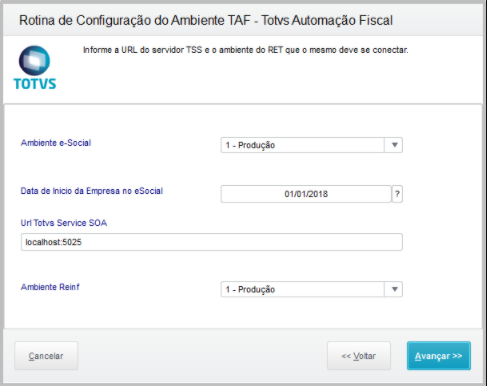
Task: Select the Reinf '1 - Produção' combo box
Action: coord(312,289)
